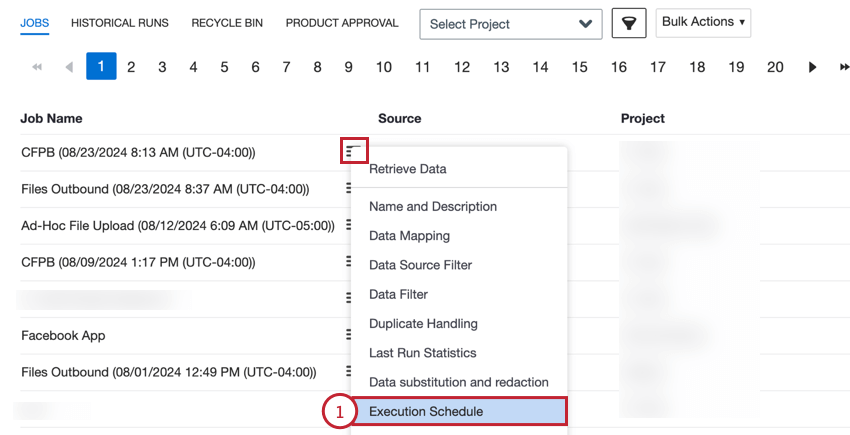Viewport: 850px width, 435px height.
Task: Open menu icon for Ad-Hoc File Upload job
Action: coord(349,225)
